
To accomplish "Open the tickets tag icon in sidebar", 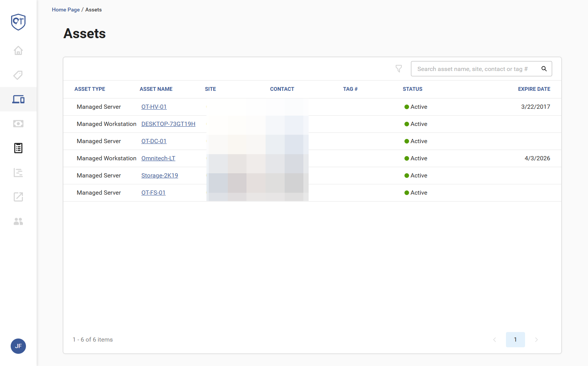I will 18,75.
